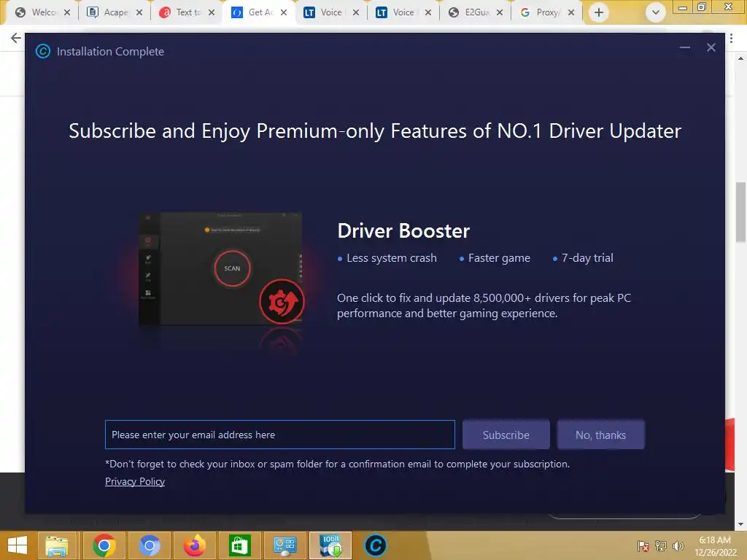Viewport: 747px width, 560px height.
Task: Open the volume tray icon
Action: coord(678,545)
